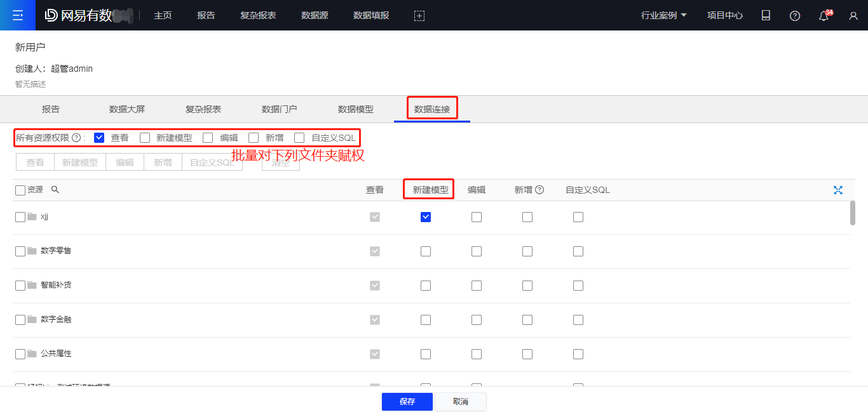The height and width of the screenshot is (417, 868).
Task: Click the batch 编辑 button
Action: coord(125,162)
